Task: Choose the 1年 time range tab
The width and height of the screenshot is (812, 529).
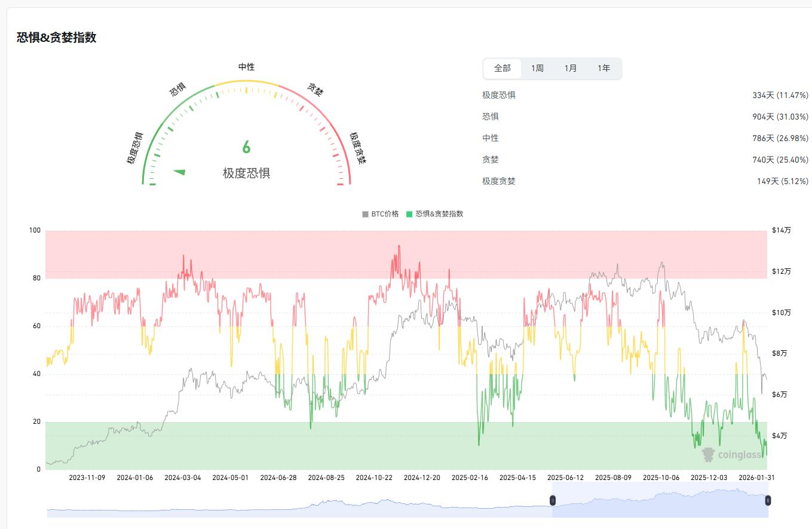Action: (x=604, y=68)
